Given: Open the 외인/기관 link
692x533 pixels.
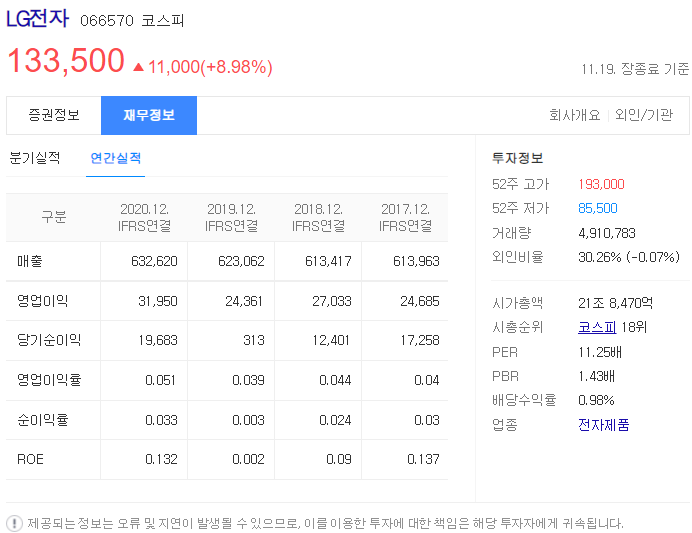Looking at the screenshot, I should pyautogui.click(x=644, y=115).
